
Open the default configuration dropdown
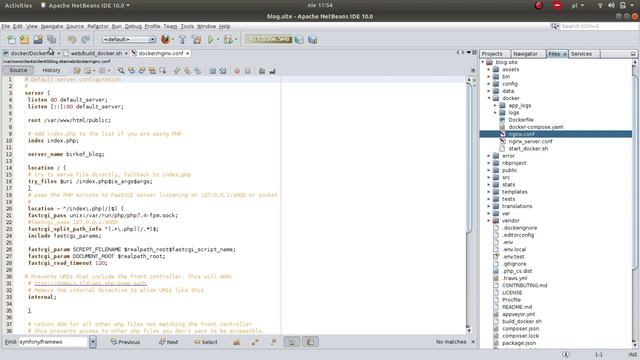pyautogui.click(x=129, y=40)
